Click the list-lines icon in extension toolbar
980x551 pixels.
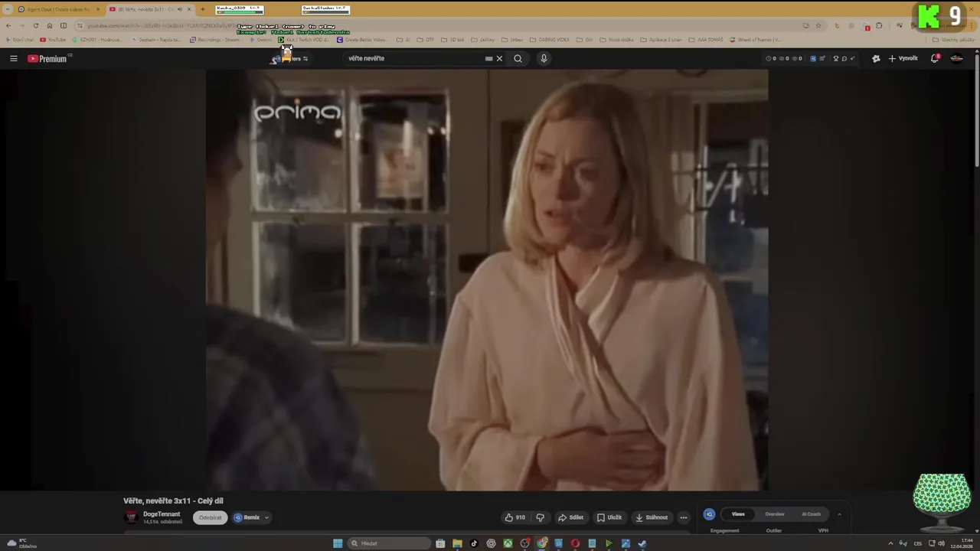pos(822,58)
